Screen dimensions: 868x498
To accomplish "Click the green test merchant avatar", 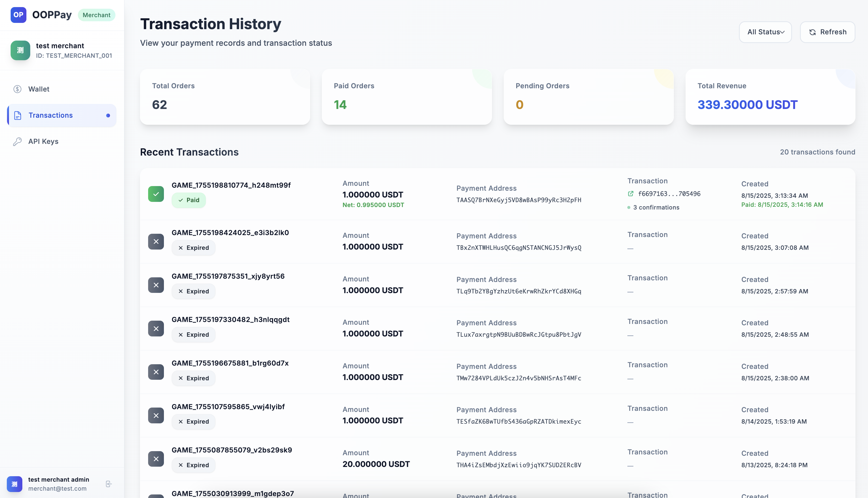I will coord(20,50).
